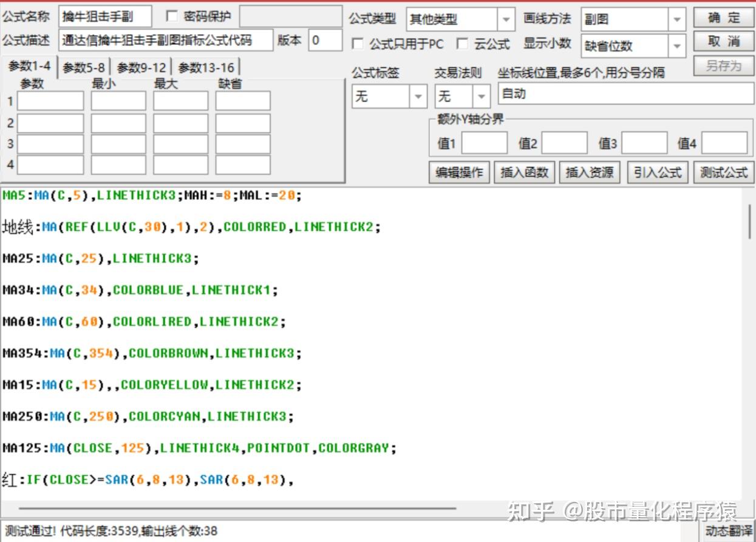This screenshot has height=542, width=756.
Task: Click the 地线 code line
Action: [191, 227]
